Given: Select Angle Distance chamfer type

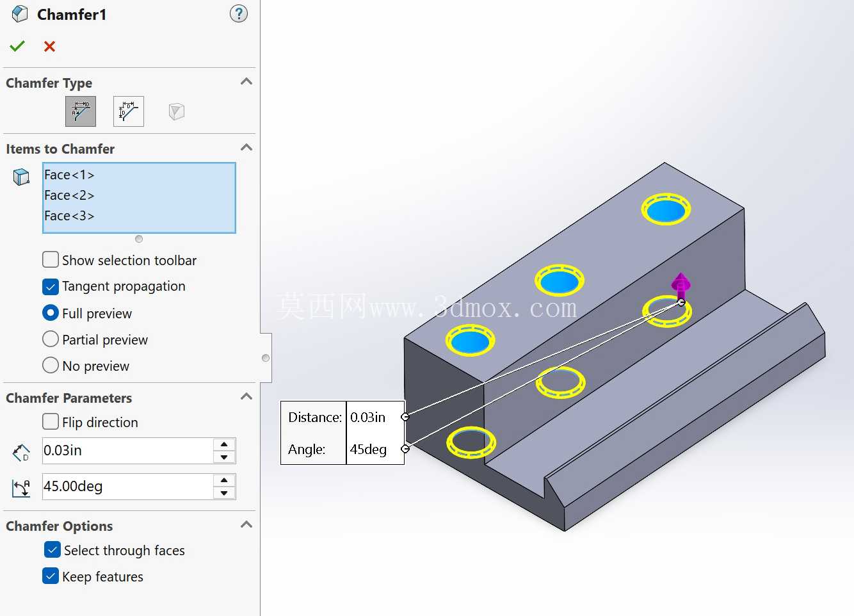Looking at the screenshot, I should coord(81,111).
